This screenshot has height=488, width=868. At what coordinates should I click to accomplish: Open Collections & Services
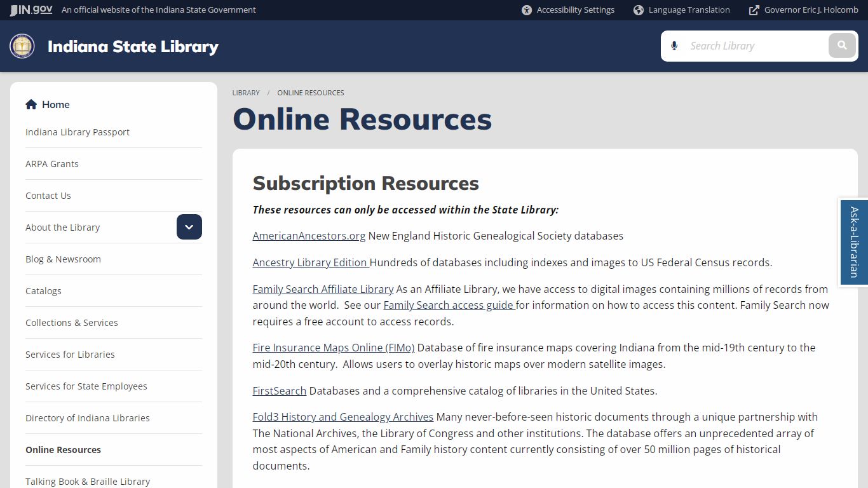click(72, 323)
